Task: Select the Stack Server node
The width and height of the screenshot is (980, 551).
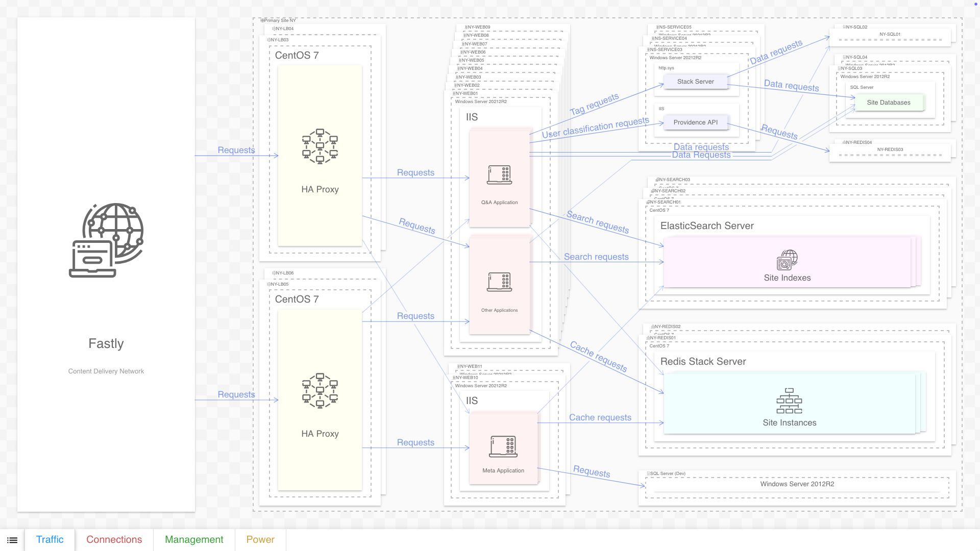Action: pos(695,82)
